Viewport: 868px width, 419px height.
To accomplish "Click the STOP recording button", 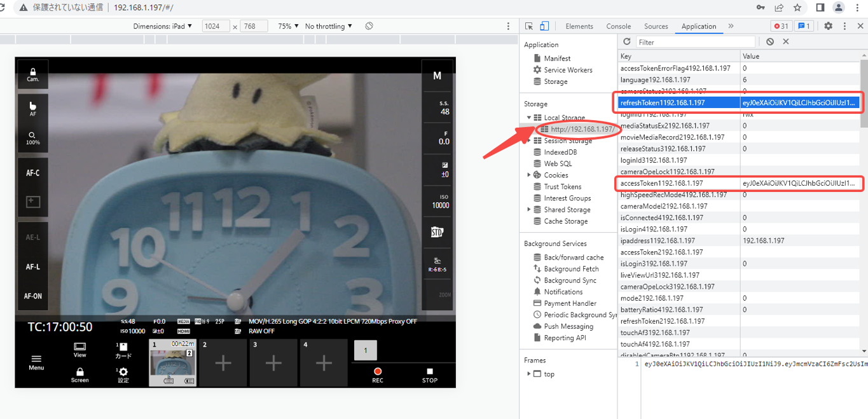I will 430,375.
